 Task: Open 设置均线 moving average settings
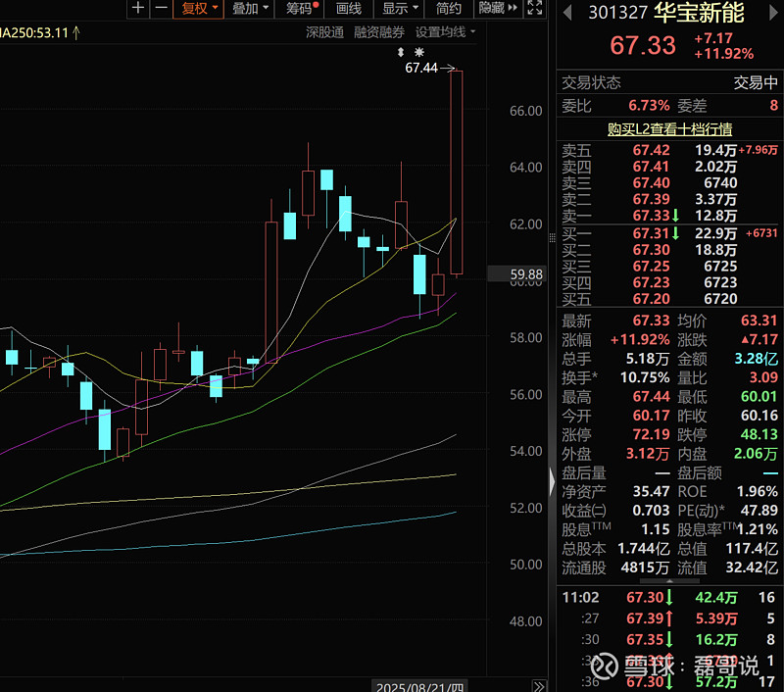tap(445, 32)
